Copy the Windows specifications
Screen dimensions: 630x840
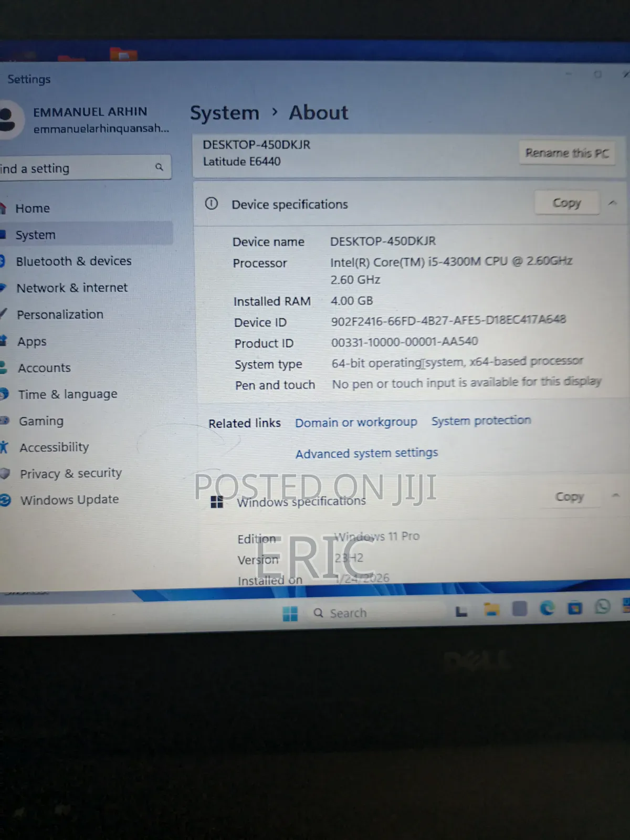tap(569, 497)
